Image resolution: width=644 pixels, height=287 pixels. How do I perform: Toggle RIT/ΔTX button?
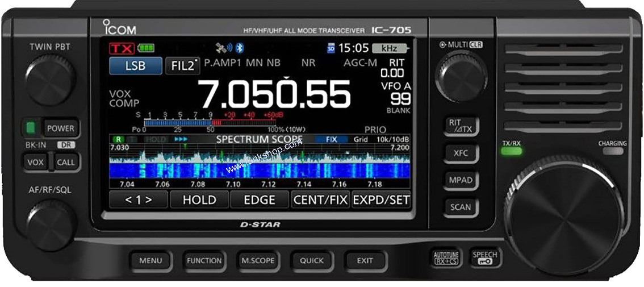pos(461,126)
